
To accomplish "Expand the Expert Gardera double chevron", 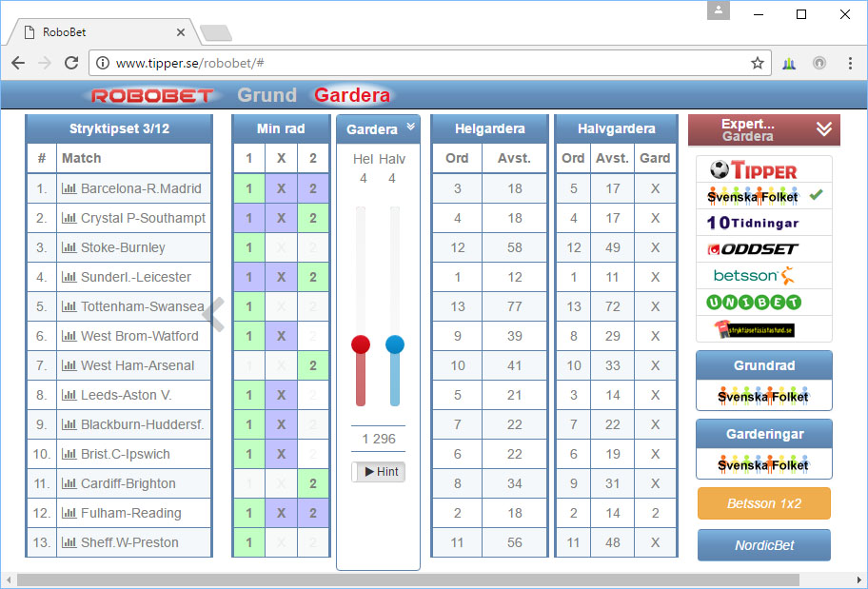I will point(823,129).
